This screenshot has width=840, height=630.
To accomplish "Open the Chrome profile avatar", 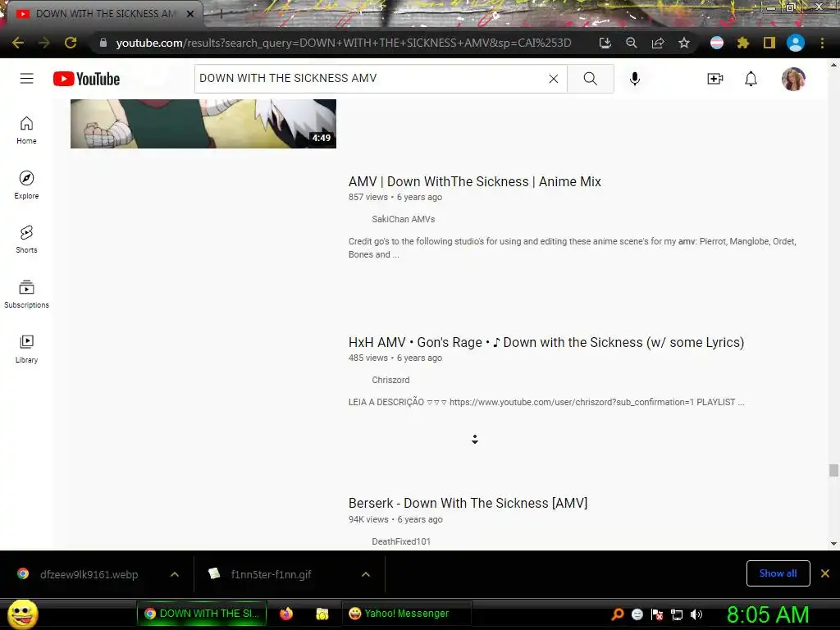I will [x=796, y=43].
